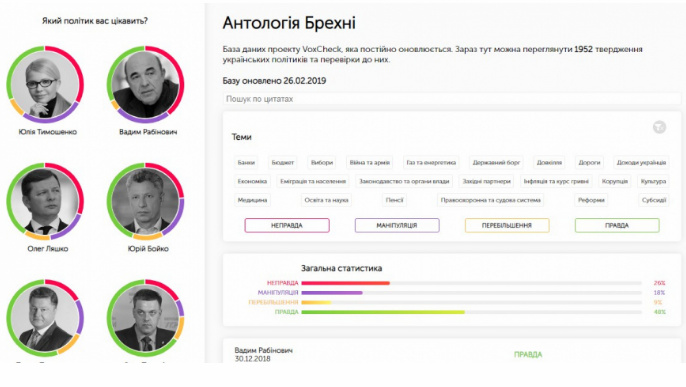This screenshot has width=686, height=387.
Task: Click the Антологія Брехні page heading
Action: (x=289, y=23)
